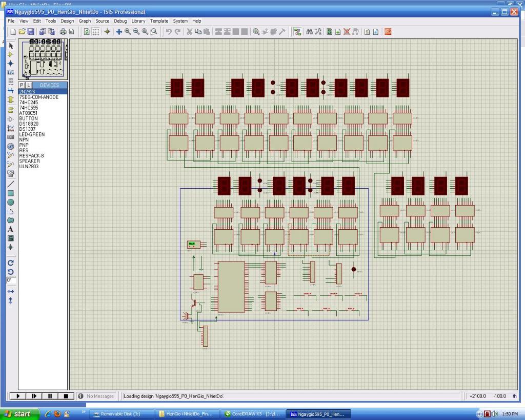Image resolution: width=525 pixels, height=420 pixels.
Task: Choose the 2D text tool
Action: (10, 229)
